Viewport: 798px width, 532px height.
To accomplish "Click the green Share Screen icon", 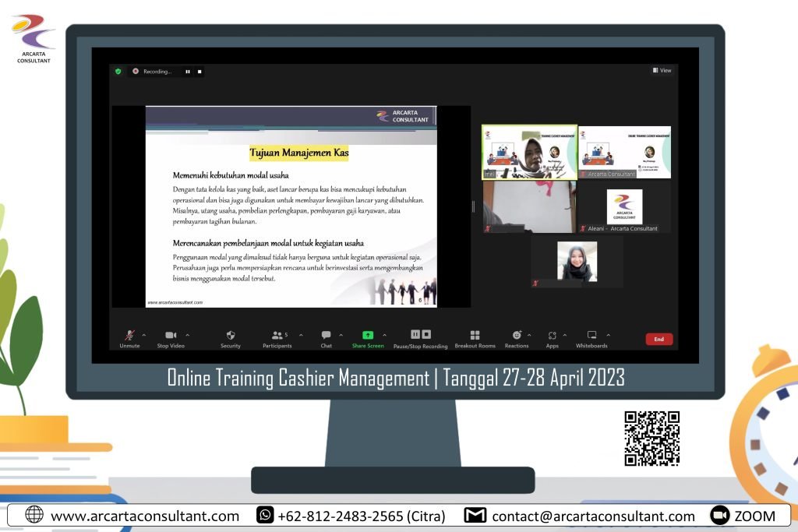I will [368, 335].
